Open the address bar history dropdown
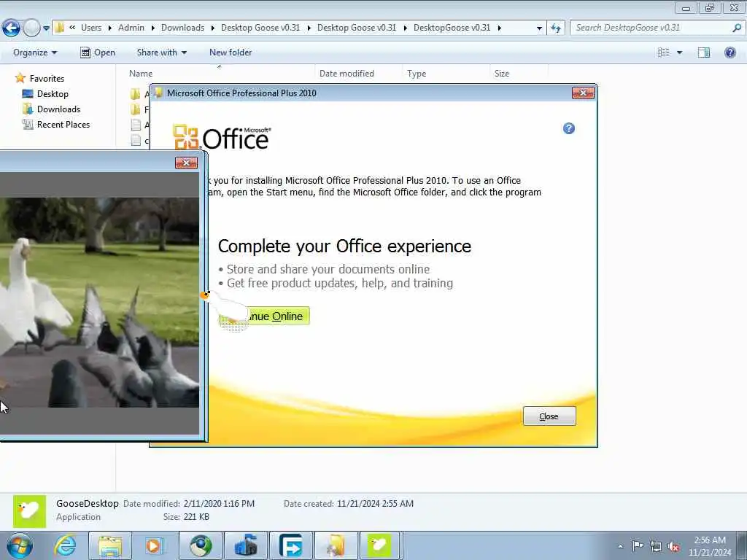Screen dimensions: 747x560 (539, 28)
